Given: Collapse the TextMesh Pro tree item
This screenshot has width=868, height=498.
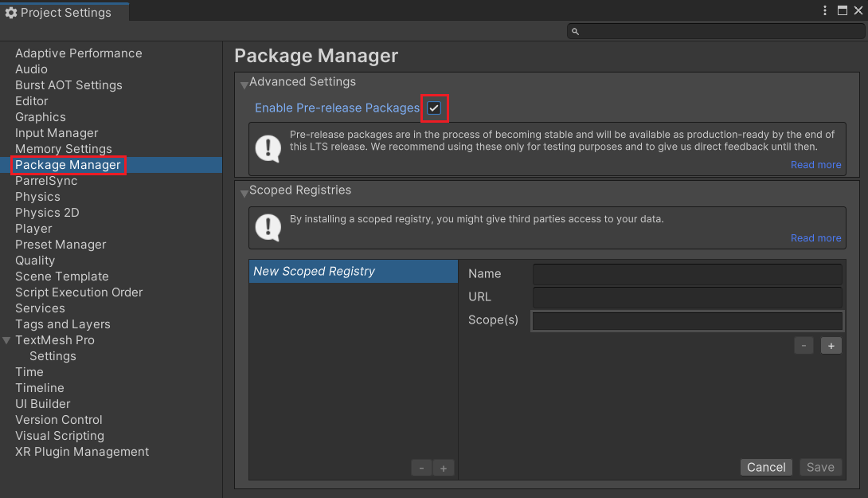Looking at the screenshot, I should tap(6, 341).
